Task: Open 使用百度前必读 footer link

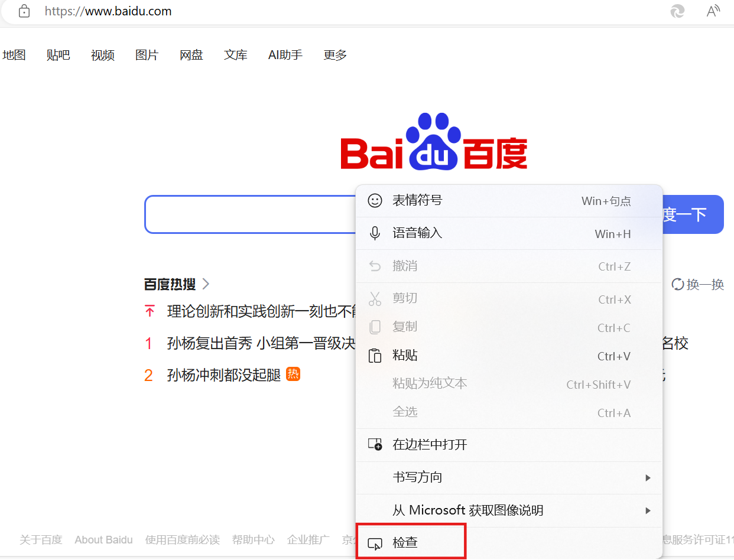Action: click(183, 539)
